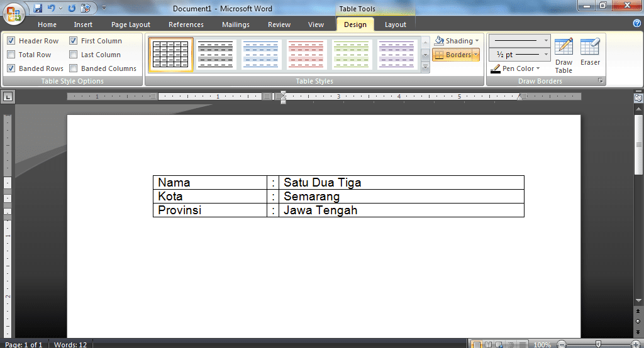This screenshot has height=348, width=644.
Task: Open the Review tab
Action: [x=279, y=24]
